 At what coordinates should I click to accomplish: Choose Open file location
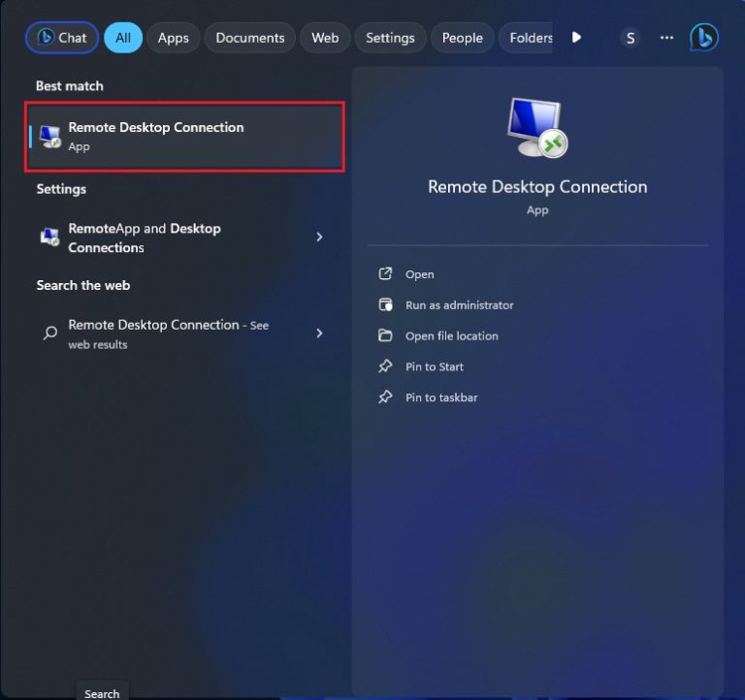pos(451,336)
